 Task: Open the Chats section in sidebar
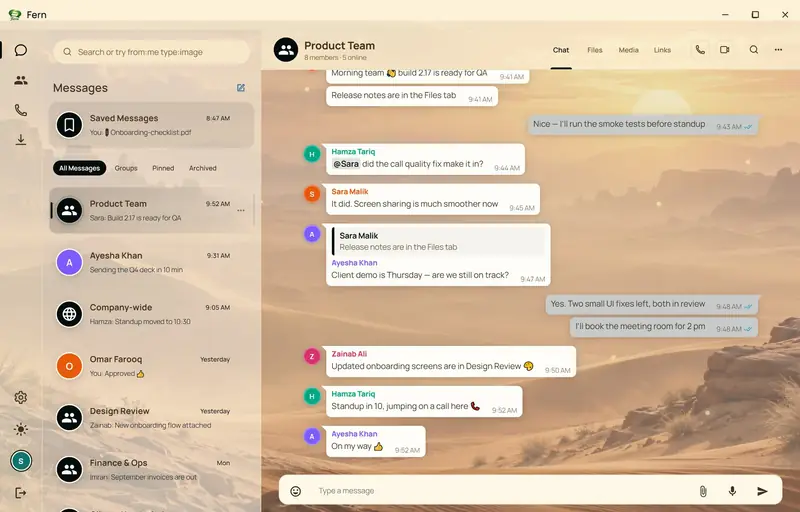coord(21,50)
